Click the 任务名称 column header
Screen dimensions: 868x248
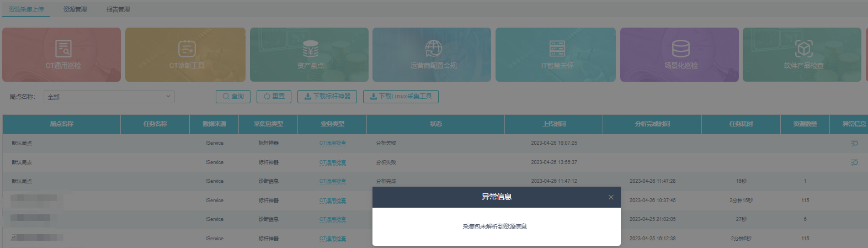(155, 124)
